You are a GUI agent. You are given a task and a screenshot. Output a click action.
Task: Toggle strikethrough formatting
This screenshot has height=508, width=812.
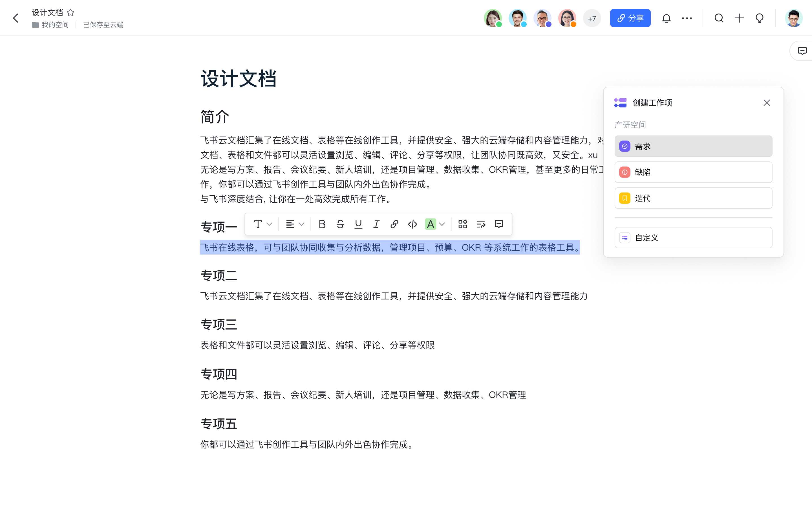(340, 224)
